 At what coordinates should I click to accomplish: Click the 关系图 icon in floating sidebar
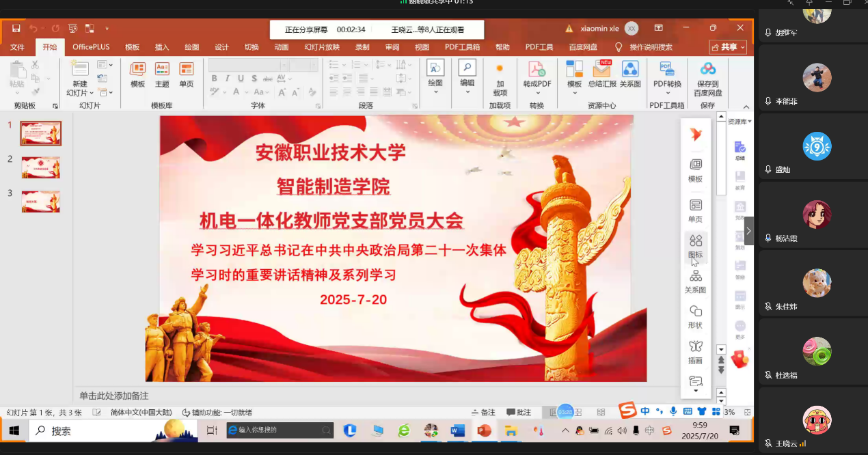click(695, 277)
